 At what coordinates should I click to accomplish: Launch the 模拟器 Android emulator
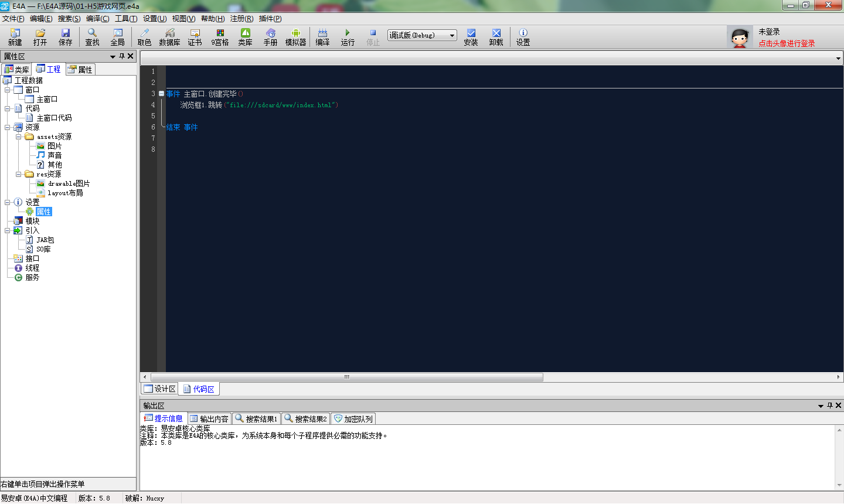point(295,37)
